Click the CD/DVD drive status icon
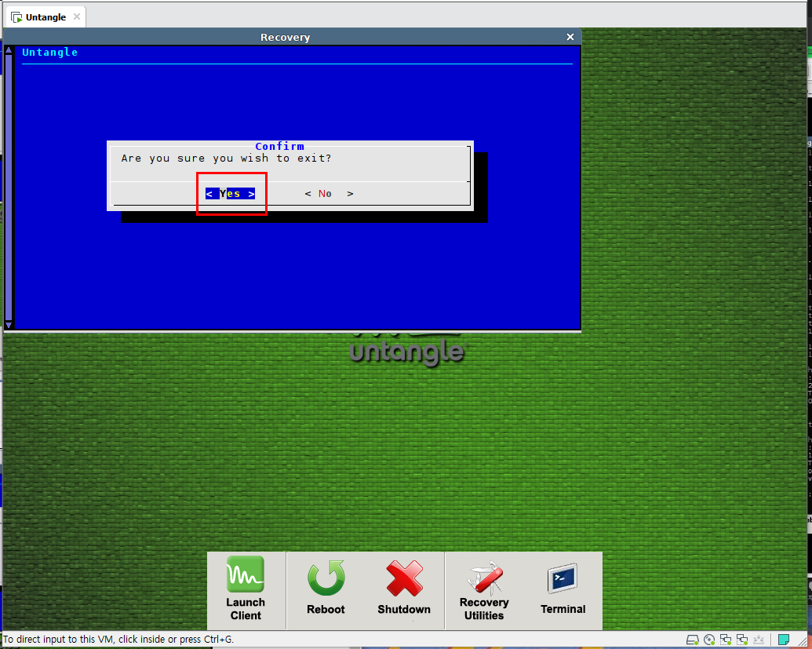Image resolution: width=812 pixels, height=649 pixels. coord(709,640)
